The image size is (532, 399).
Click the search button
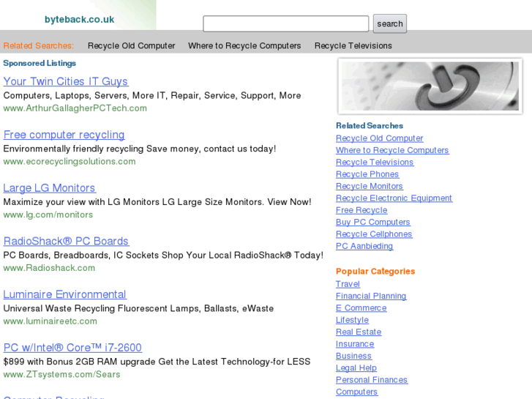tap(390, 23)
